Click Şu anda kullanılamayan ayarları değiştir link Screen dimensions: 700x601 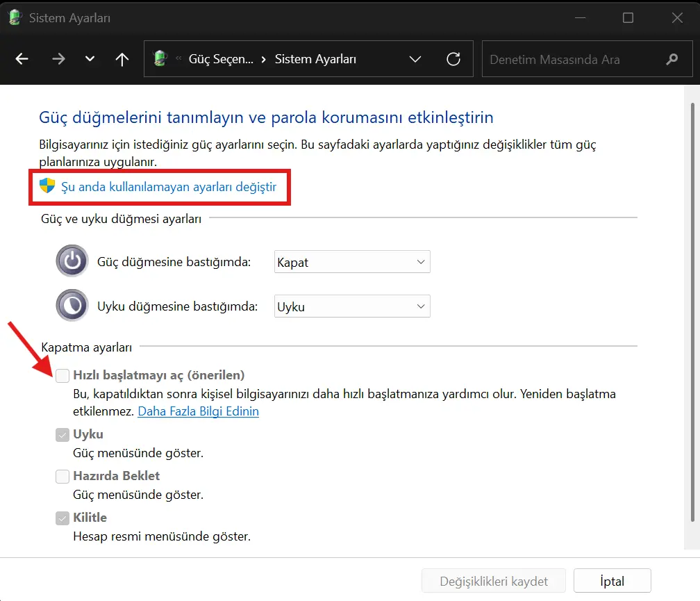click(x=169, y=187)
